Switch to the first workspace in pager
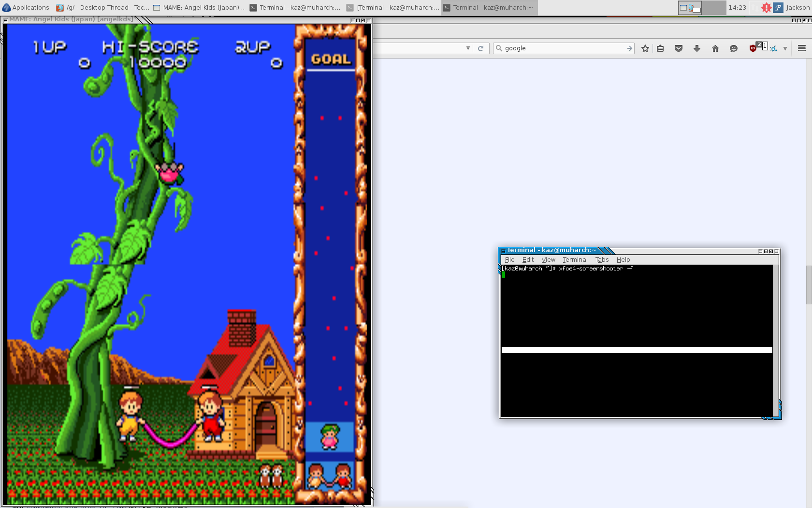 pos(690,7)
